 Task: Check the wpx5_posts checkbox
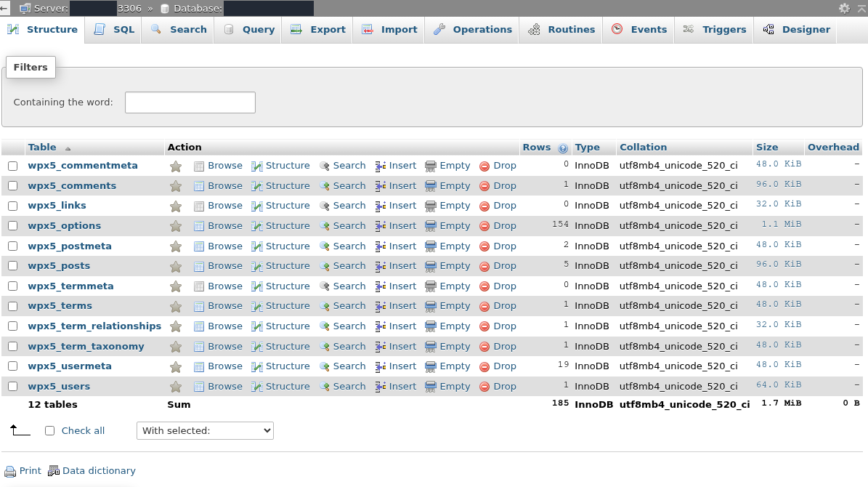(x=13, y=267)
